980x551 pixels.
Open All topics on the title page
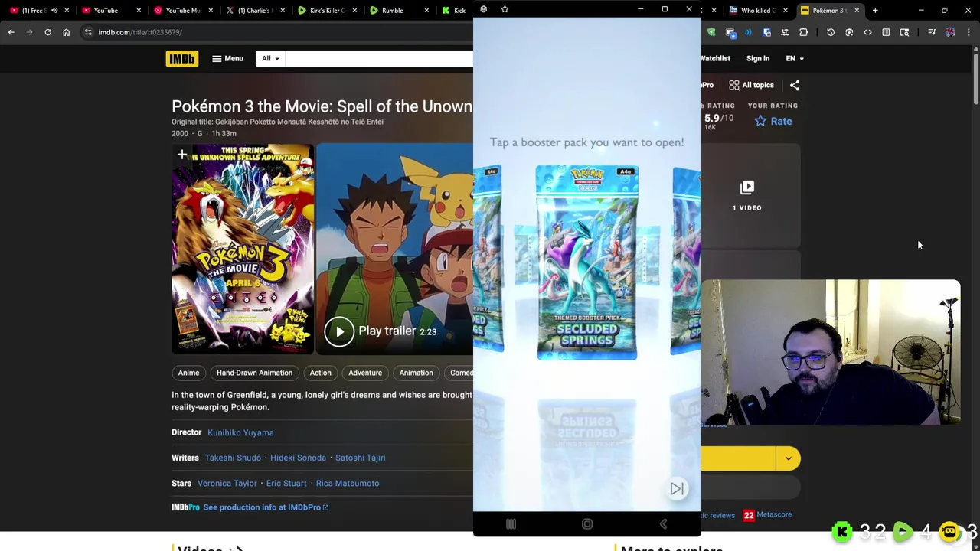point(751,85)
